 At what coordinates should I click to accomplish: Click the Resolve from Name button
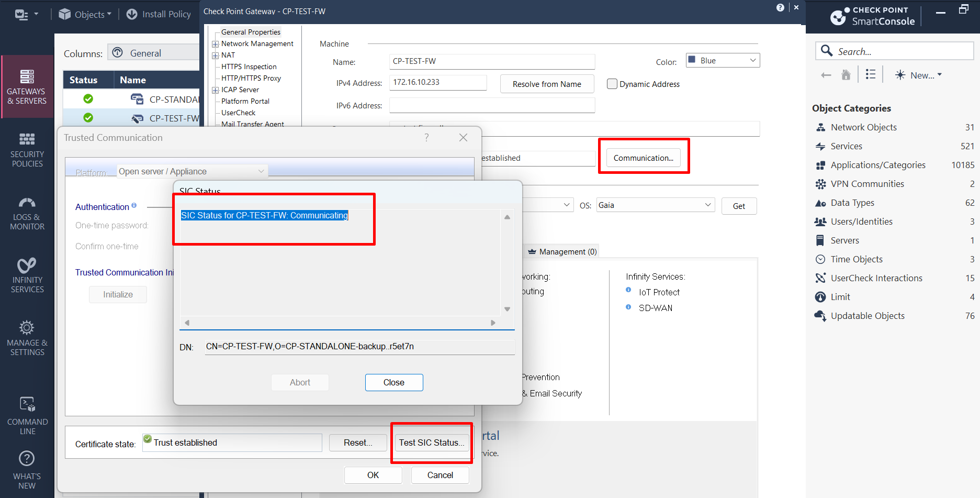[547, 84]
